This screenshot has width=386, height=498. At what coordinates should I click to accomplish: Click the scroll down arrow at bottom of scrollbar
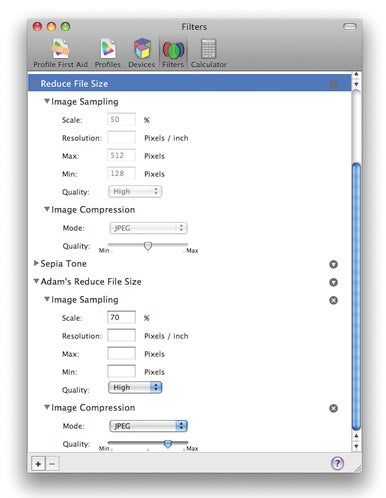click(x=356, y=446)
